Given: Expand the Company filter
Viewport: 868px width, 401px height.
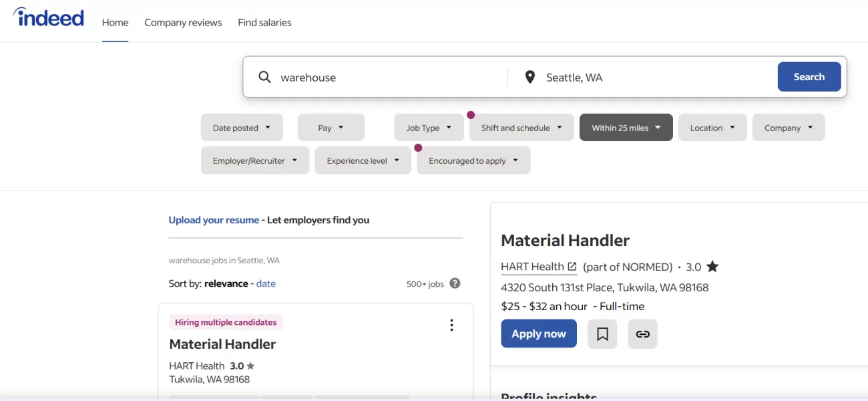Looking at the screenshot, I should 789,128.
